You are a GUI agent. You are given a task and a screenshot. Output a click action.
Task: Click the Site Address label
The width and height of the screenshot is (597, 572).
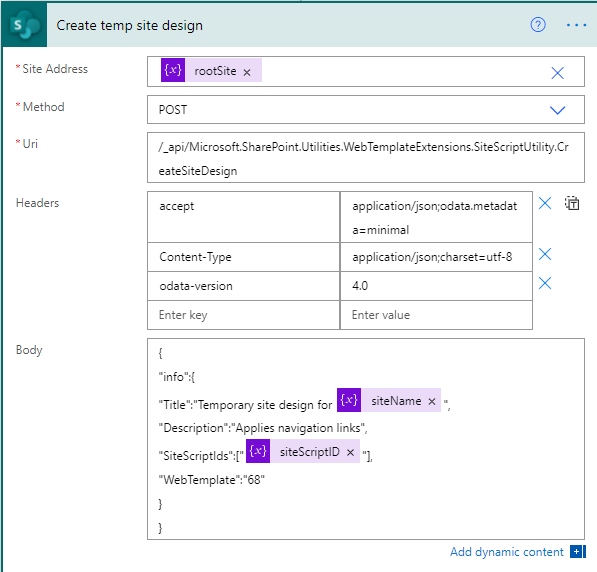click(55, 69)
